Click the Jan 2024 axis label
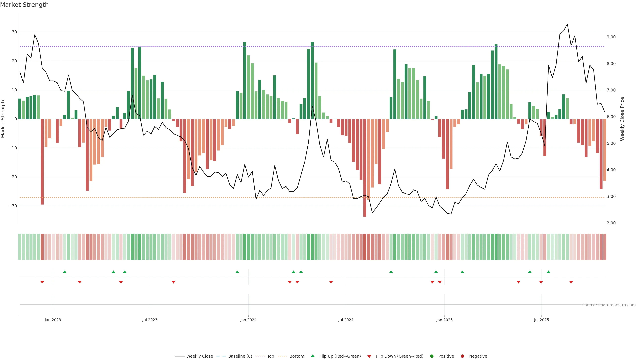 (248, 320)
